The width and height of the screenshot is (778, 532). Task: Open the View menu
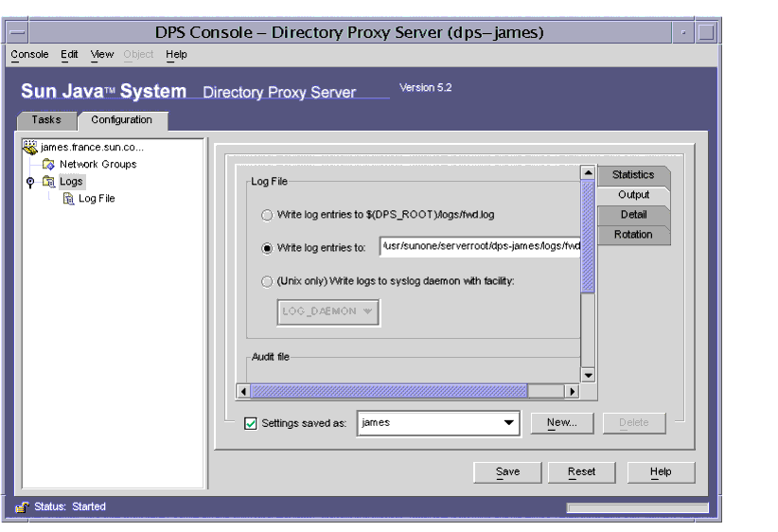pos(102,55)
